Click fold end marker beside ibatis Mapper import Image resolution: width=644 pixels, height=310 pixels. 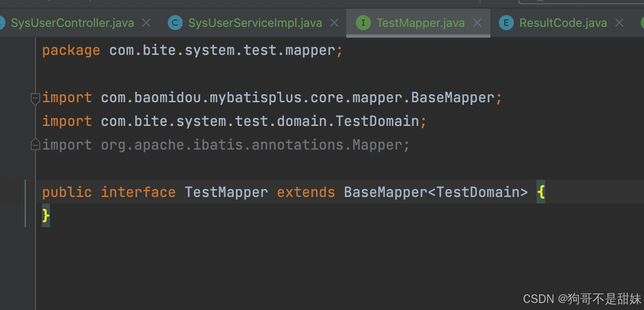pos(35,145)
